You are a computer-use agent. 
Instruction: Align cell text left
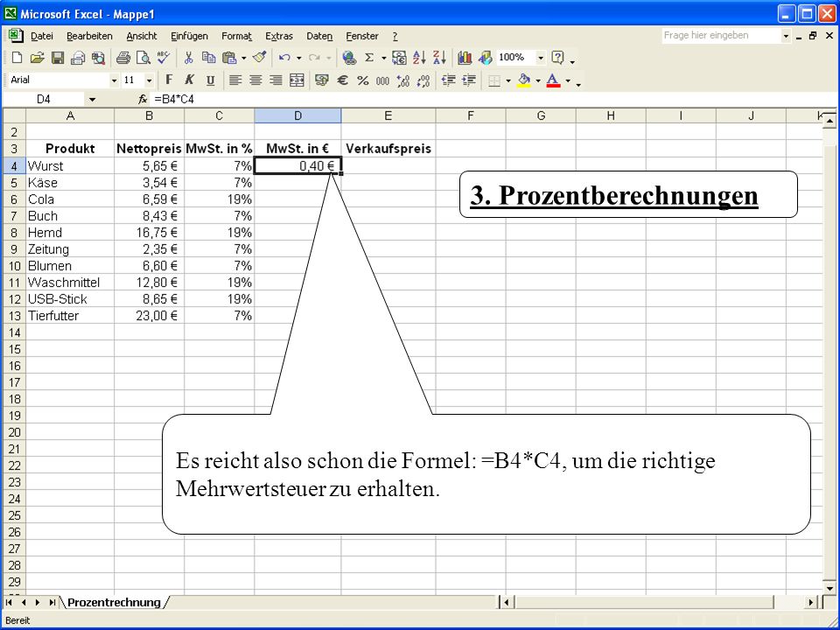click(234, 80)
